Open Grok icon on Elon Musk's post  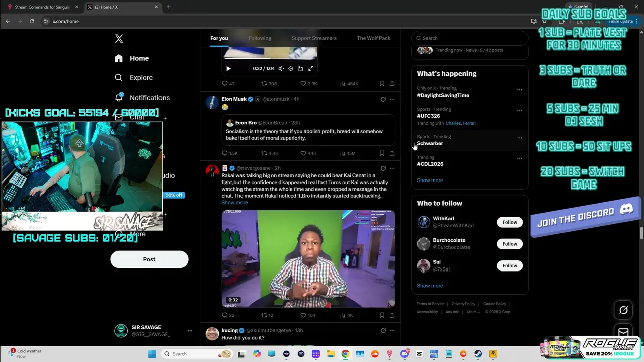click(383, 99)
